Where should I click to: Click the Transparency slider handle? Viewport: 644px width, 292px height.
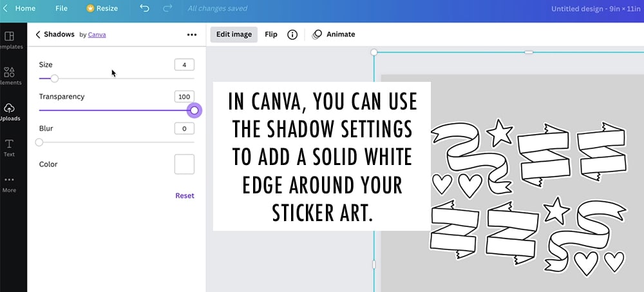[x=194, y=110]
